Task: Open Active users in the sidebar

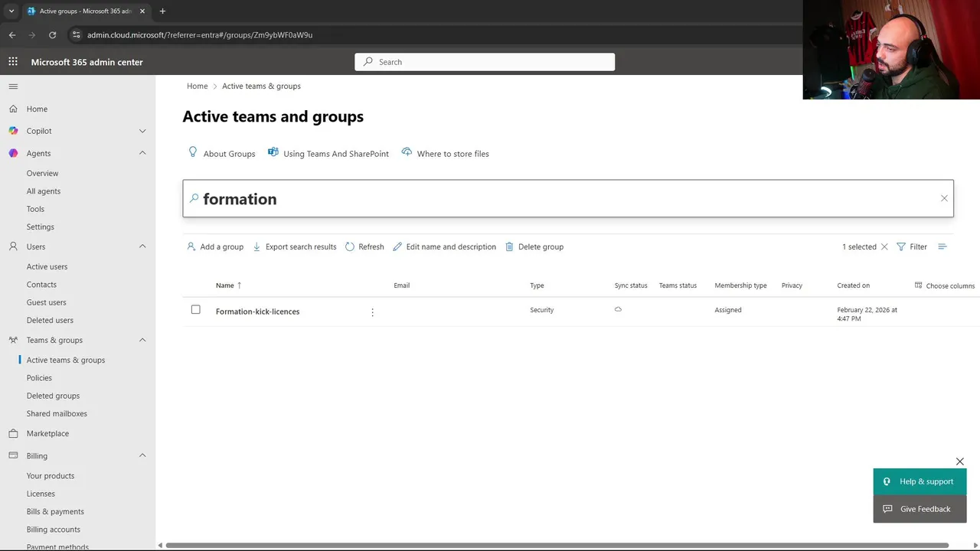Action: pos(47,266)
